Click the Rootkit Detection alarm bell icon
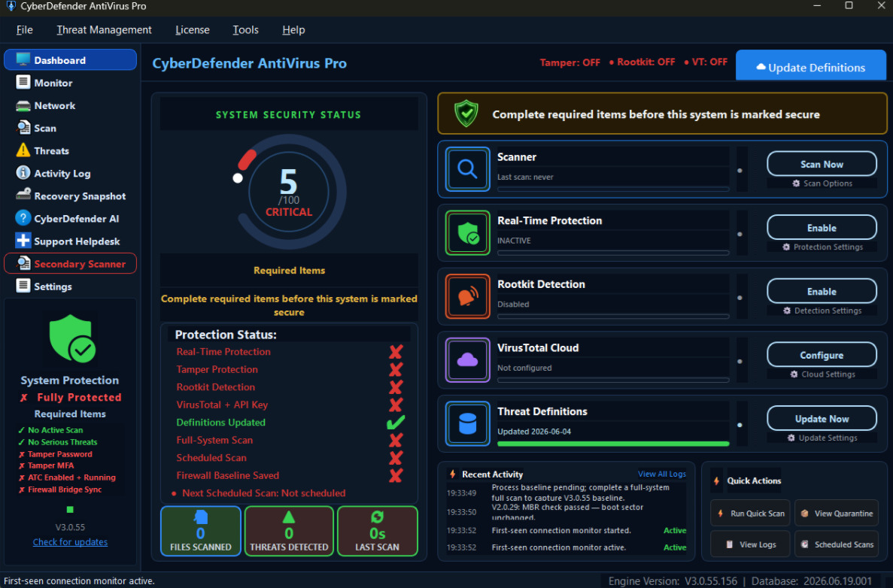The image size is (893, 588). (468, 296)
